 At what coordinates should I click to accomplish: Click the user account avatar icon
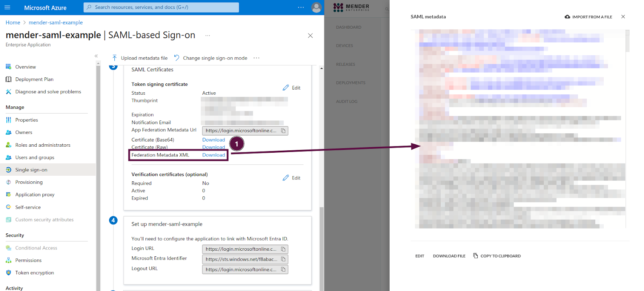coord(316,7)
